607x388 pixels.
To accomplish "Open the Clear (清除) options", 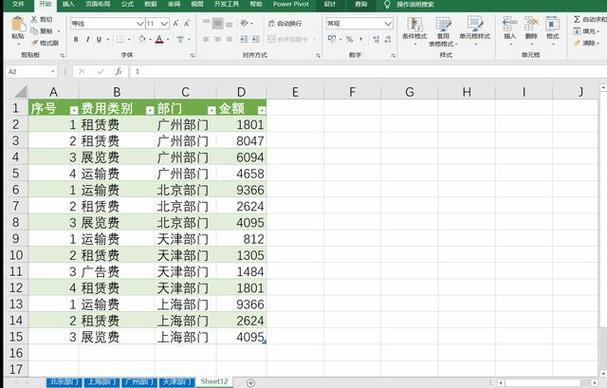I will pos(585,43).
